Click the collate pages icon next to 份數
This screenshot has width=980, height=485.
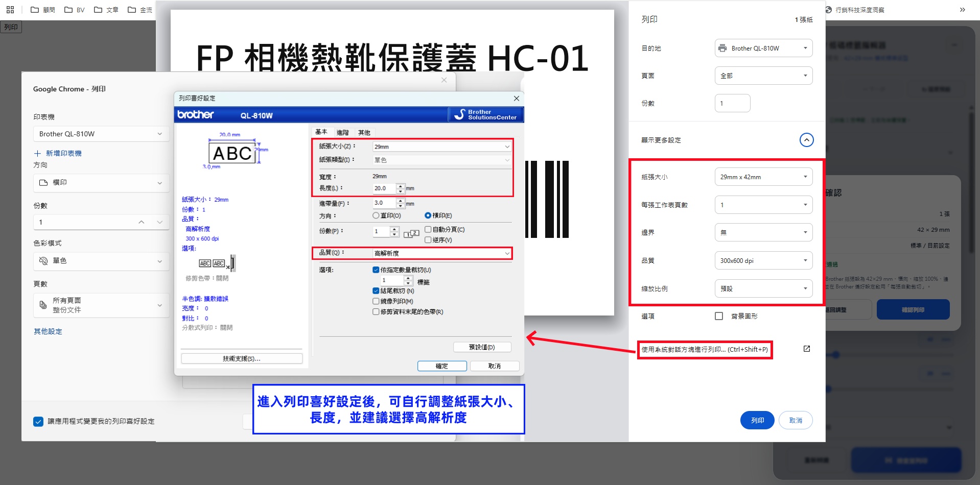411,233
